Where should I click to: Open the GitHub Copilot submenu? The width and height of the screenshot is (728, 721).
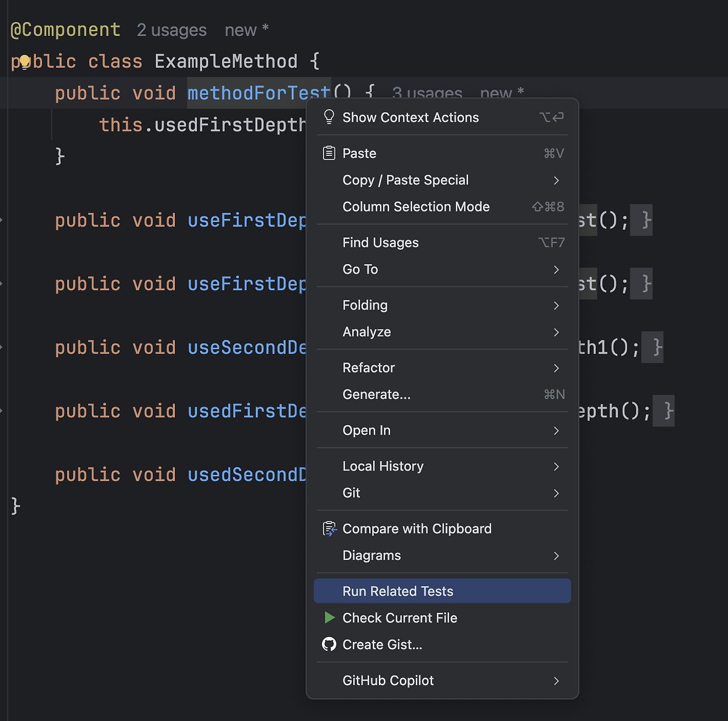coord(442,681)
